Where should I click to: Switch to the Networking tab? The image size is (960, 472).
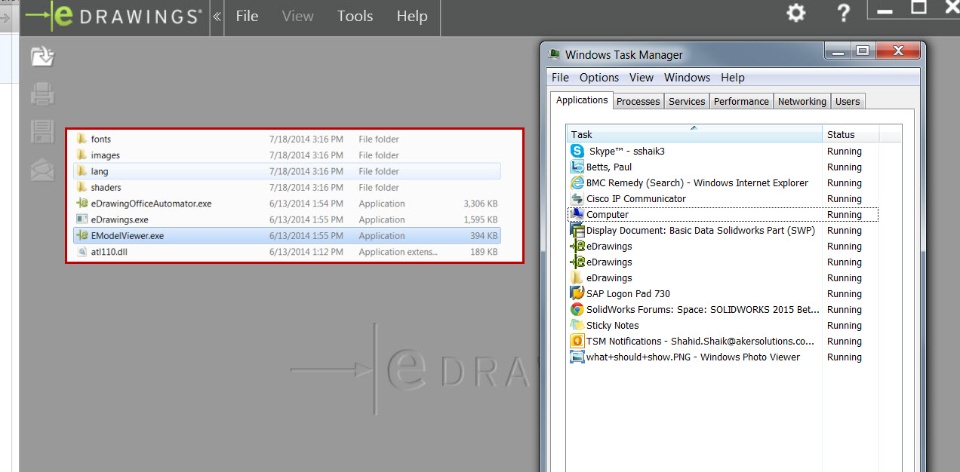pyautogui.click(x=802, y=102)
